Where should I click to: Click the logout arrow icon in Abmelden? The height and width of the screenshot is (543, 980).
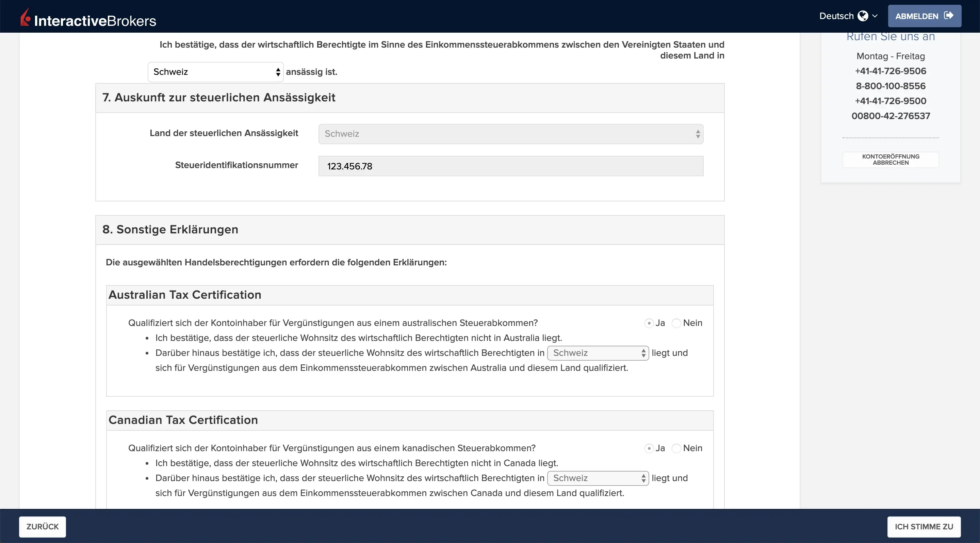[949, 16]
